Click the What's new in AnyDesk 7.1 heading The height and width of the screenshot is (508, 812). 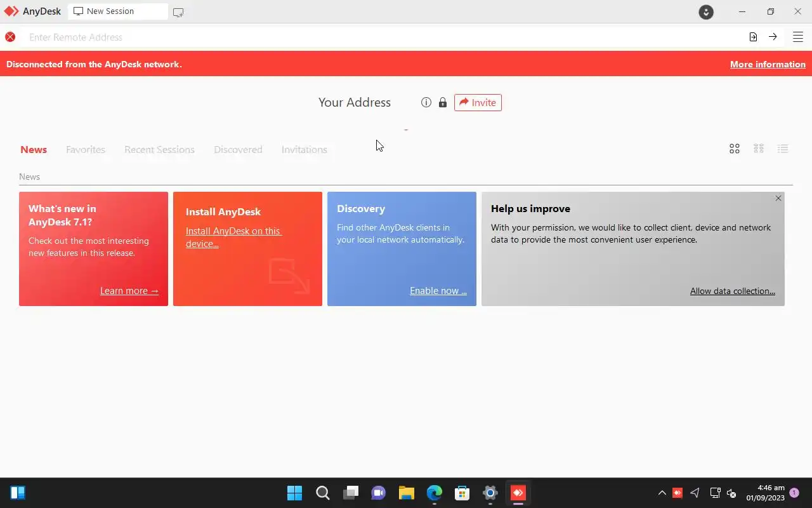click(x=62, y=215)
